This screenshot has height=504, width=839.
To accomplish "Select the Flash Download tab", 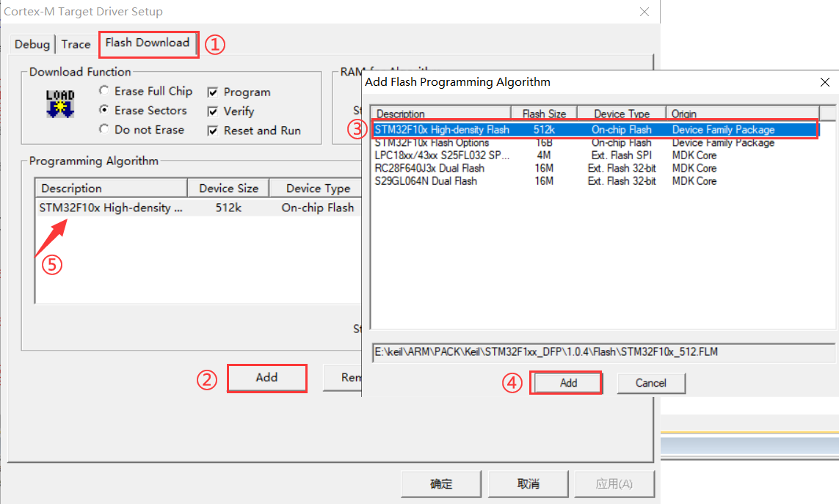I will point(148,43).
